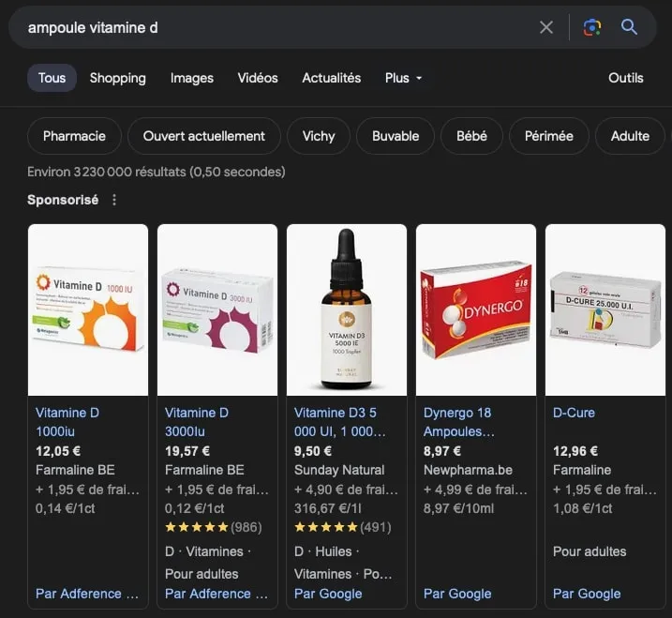This screenshot has width=672, height=618.
Task: Click the seller name Sunday Natural
Action: (339, 470)
